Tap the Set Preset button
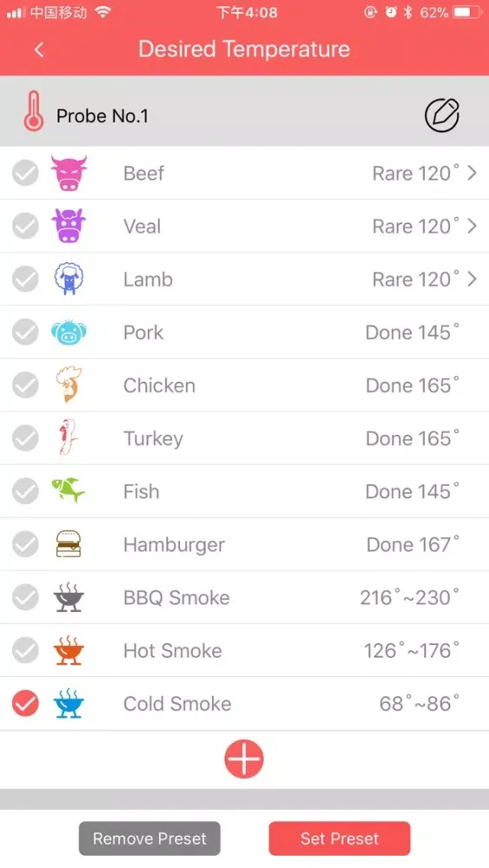The height and width of the screenshot is (868, 489). pyautogui.click(x=340, y=838)
